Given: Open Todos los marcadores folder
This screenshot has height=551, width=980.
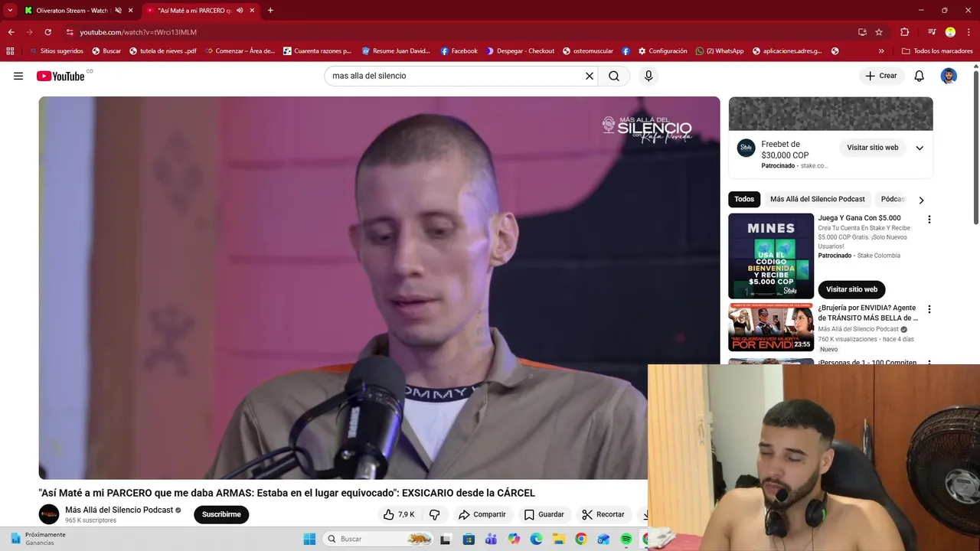Looking at the screenshot, I should click(x=937, y=51).
